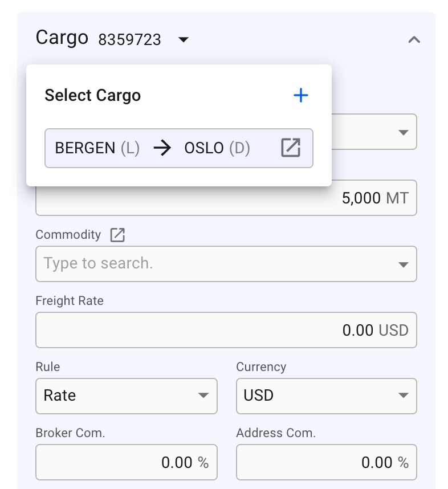Open the Cargo 8359723 selector dropdown

183,40
